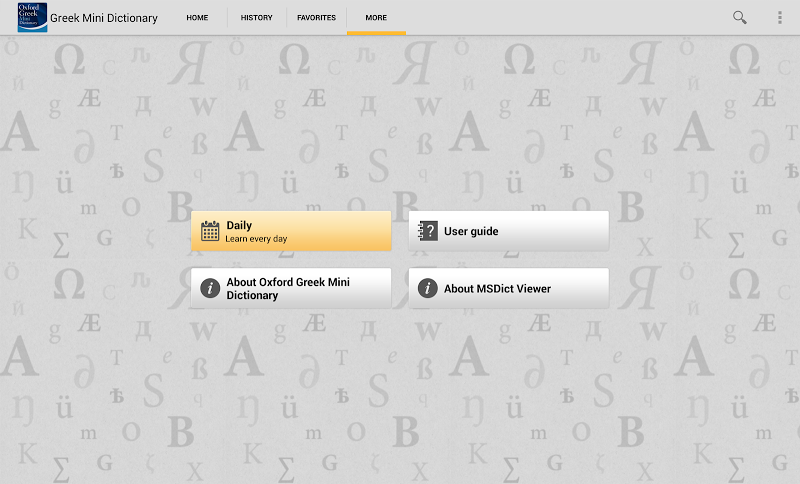The image size is (800, 484).
Task: Click the bold Daily label
Action: [239, 225]
